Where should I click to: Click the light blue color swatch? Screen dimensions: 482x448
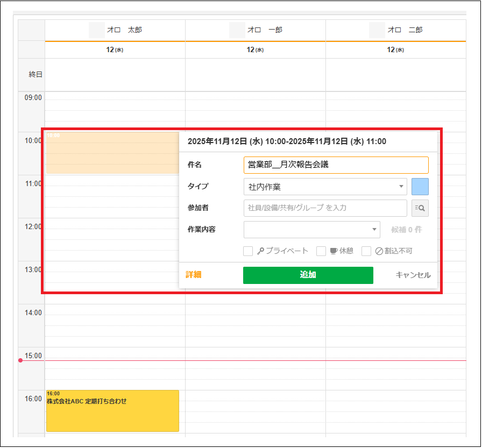click(x=420, y=187)
